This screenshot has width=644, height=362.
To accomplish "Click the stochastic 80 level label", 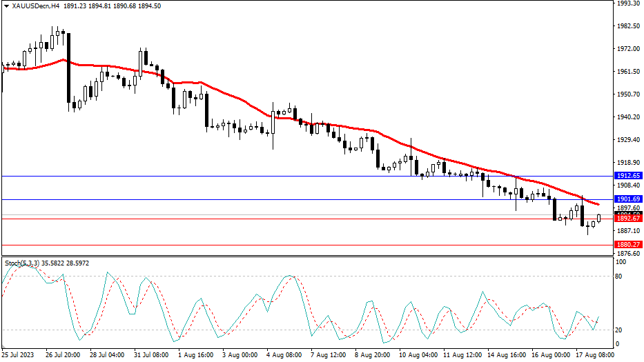I will [619, 276].
